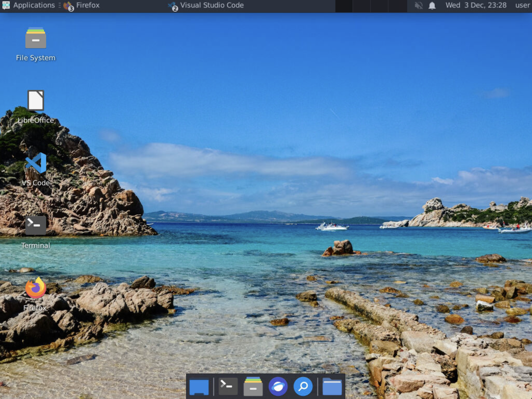Open file manager drawer icon in dock

(x=253, y=387)
